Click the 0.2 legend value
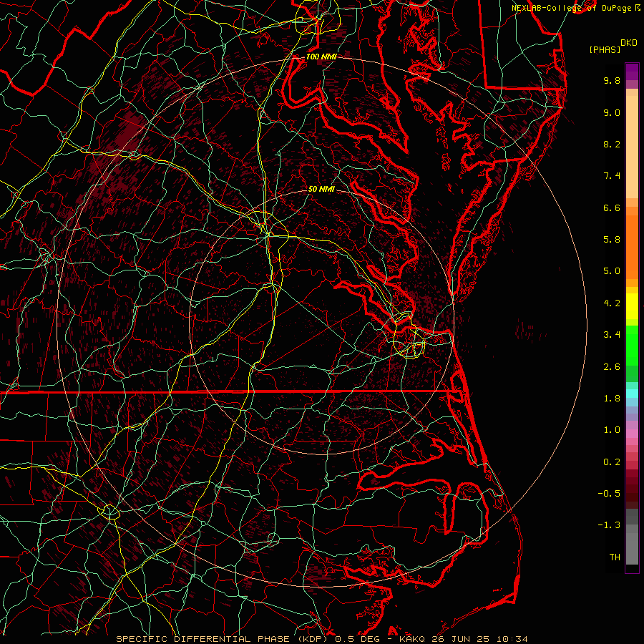The image size is (644, 644). point(612,462)
